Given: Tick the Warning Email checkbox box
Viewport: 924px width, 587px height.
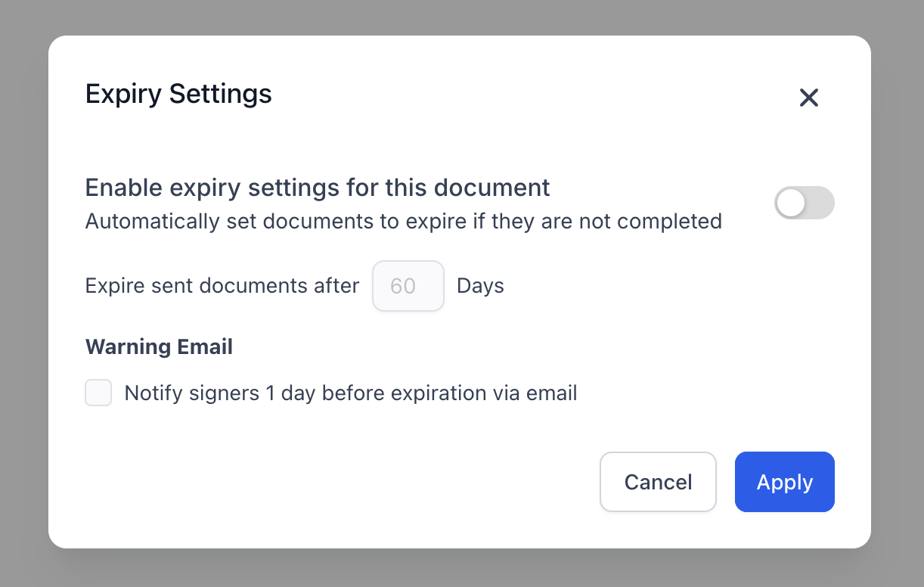Looking at the screenshot, I should (98, 393).
